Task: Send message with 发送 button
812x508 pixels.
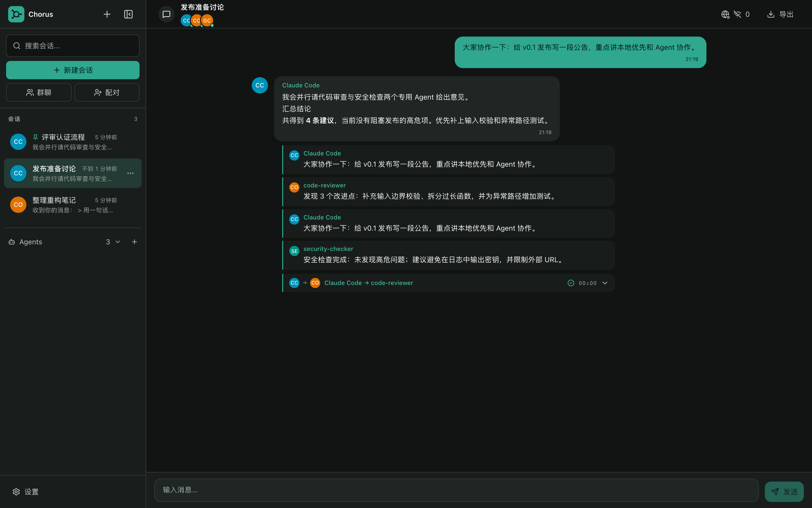Action: 784,492
